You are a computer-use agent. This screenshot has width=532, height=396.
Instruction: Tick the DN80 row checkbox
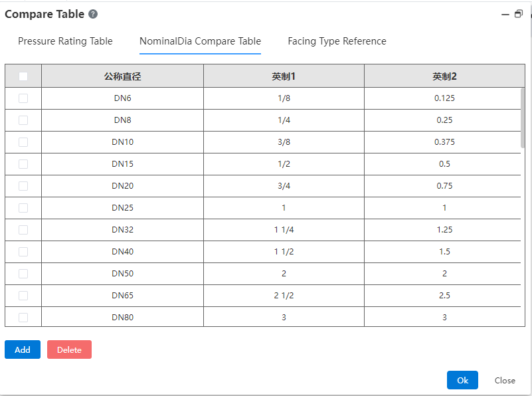coord(23,318)
